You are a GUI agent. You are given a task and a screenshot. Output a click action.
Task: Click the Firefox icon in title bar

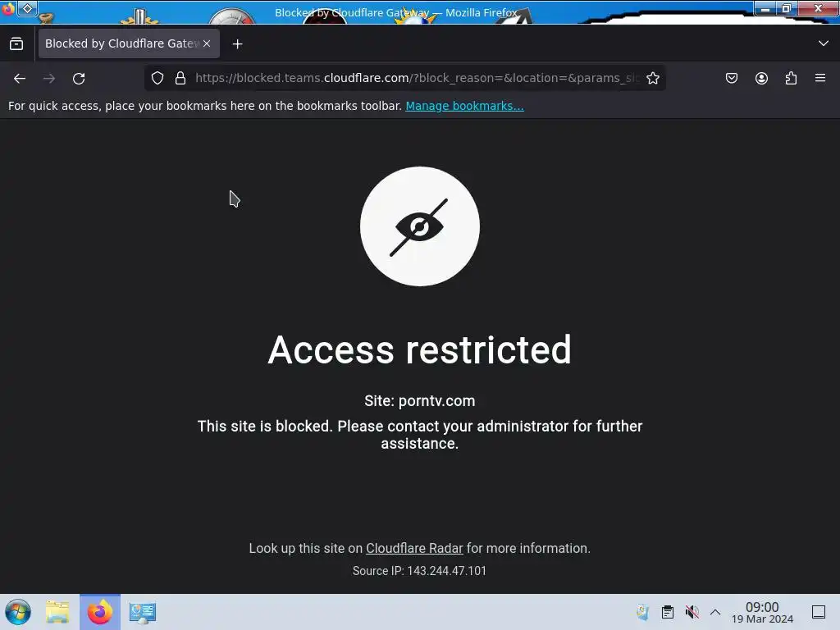coord(8,8)
